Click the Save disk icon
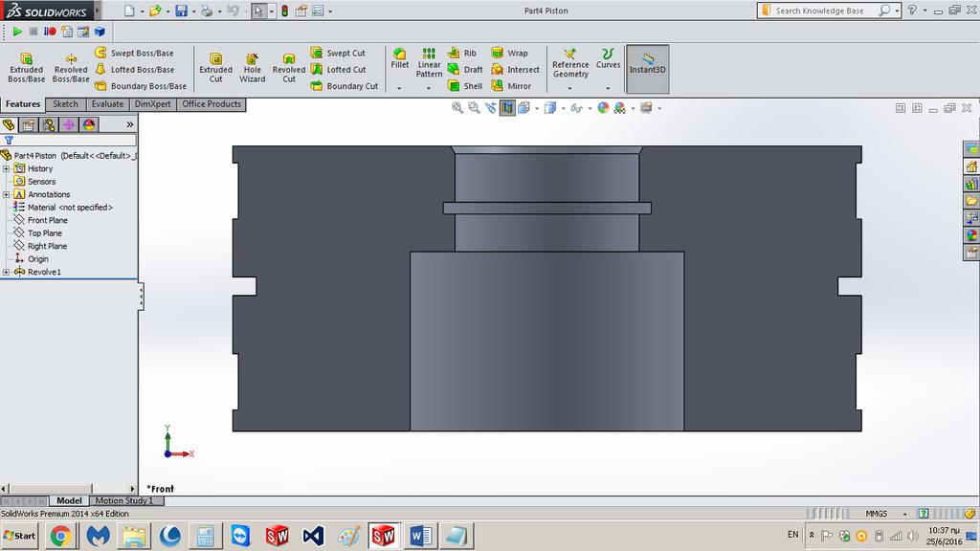 (181, 11)
